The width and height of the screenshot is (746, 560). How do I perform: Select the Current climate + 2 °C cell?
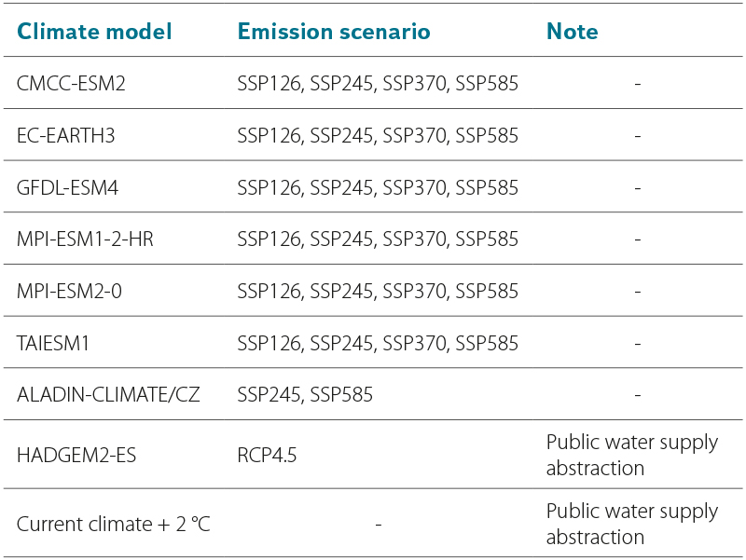(x=113, y=524)
